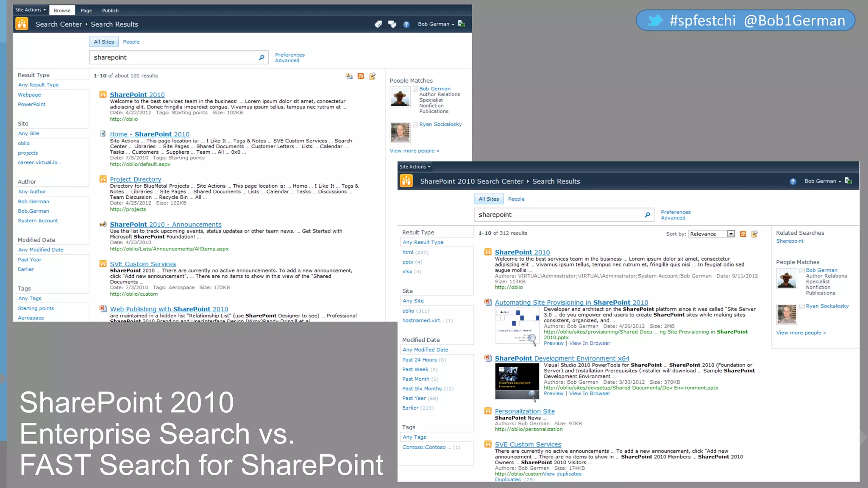Screen dimensions: 868x488
Task: Open help icon in Search Center header
Action: (x=406, y=25)
